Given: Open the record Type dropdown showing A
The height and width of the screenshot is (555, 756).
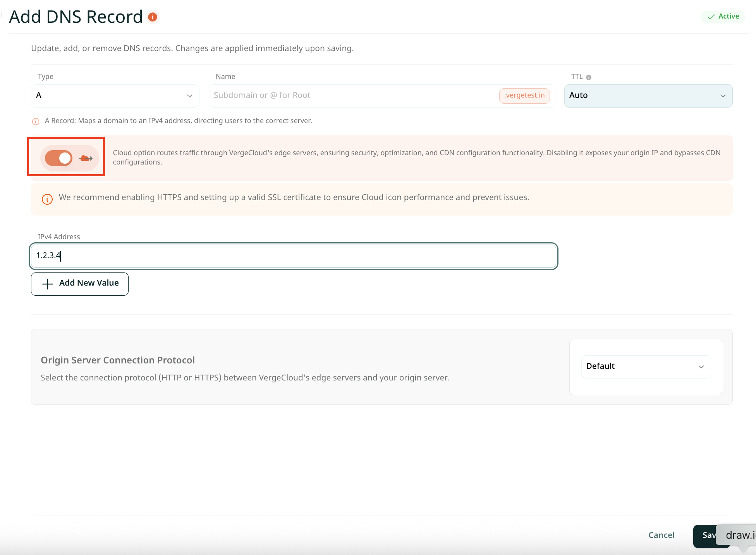Looking at the screenshot, I should tap(115, 96).
